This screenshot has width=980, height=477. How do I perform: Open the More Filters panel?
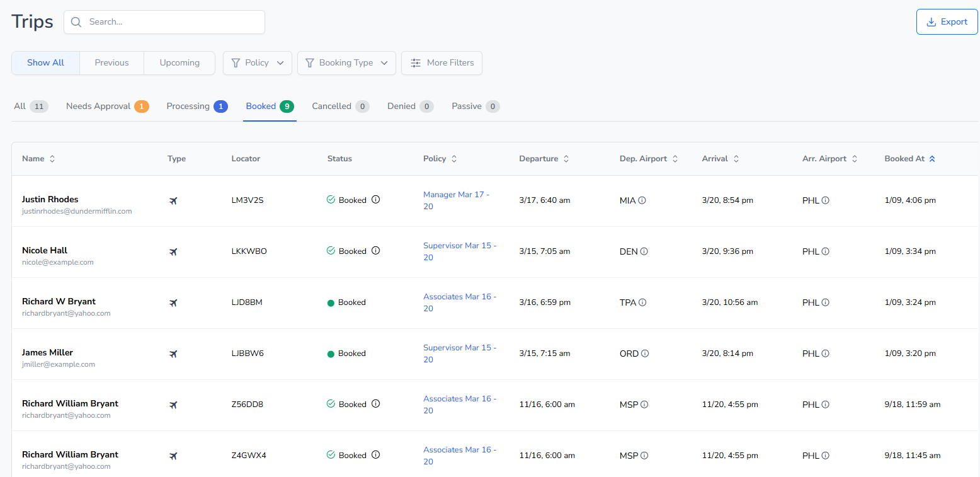click(x=442, y=63)
